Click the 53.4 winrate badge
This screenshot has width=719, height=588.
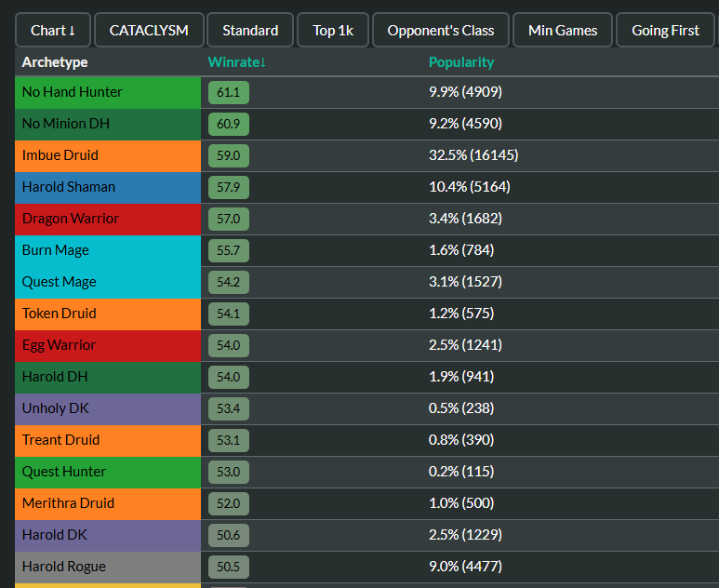pos(229,409)
